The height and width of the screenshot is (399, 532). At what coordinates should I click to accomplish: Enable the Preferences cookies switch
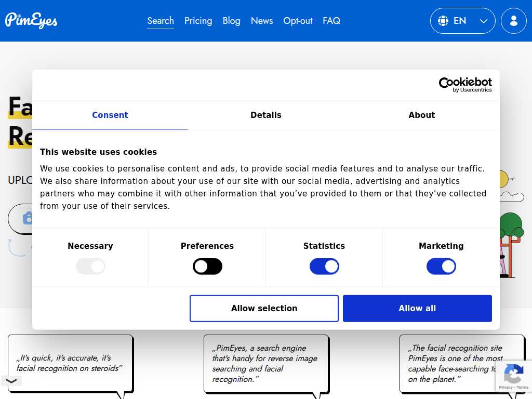[207, 267]
